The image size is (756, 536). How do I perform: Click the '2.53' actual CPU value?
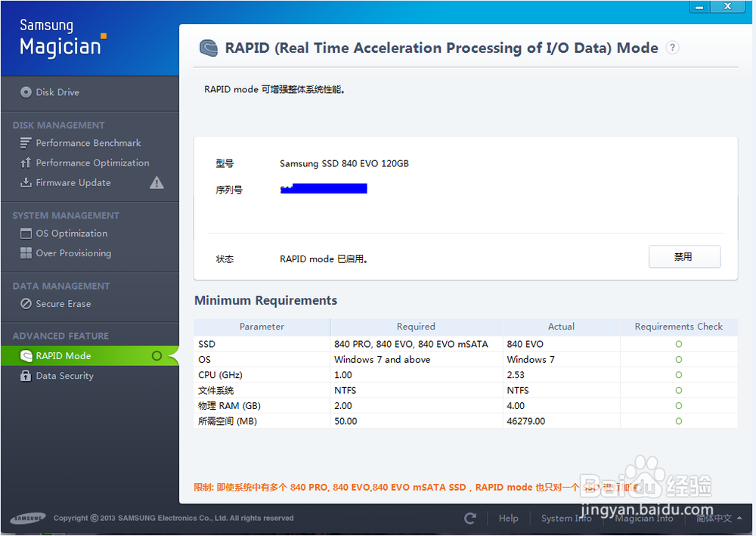(x=516, y=375)
